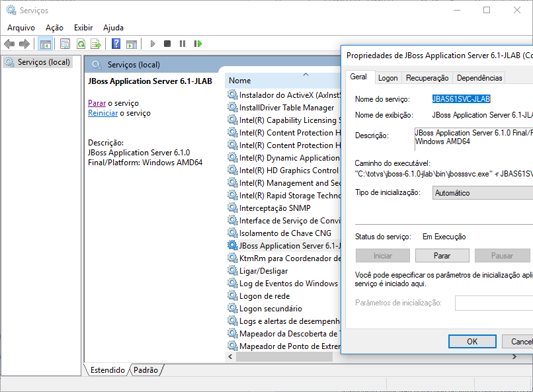Click the Pause service toolbar icon
Screen dimensions: 533x392
point(183,44)
